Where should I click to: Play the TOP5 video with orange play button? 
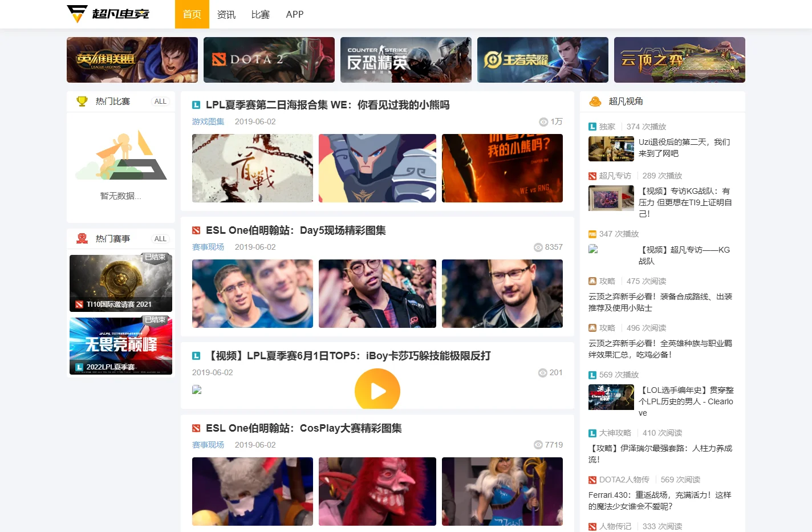pyautogui.click(x=377, y=389)
